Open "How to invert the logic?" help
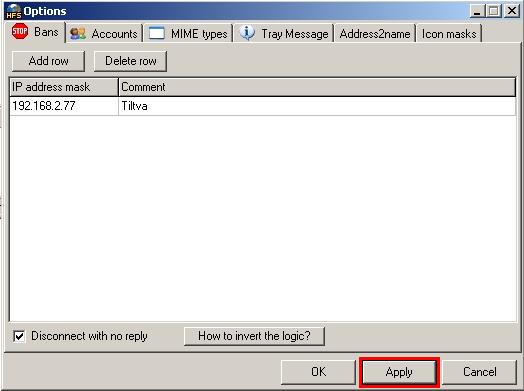 254,336
